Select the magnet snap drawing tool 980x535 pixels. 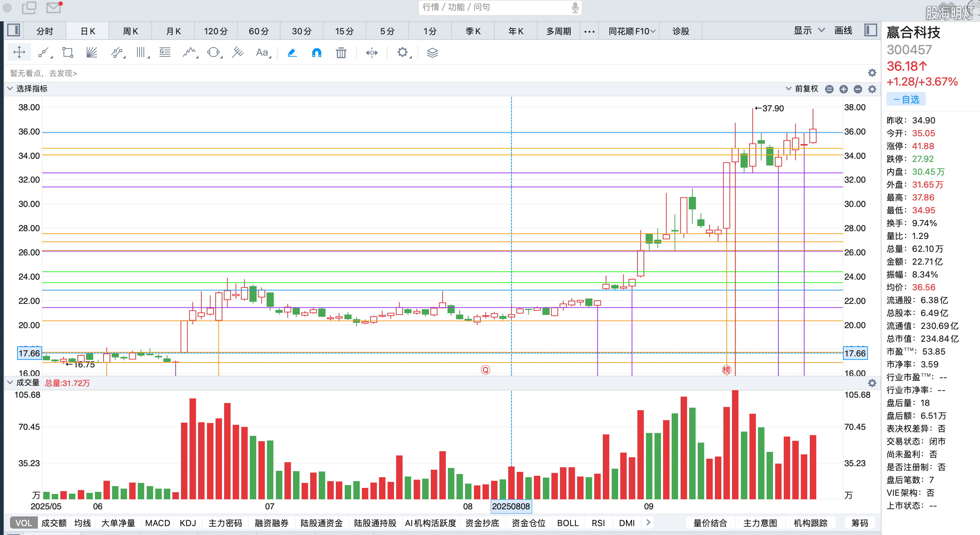[x=317, y=52]
